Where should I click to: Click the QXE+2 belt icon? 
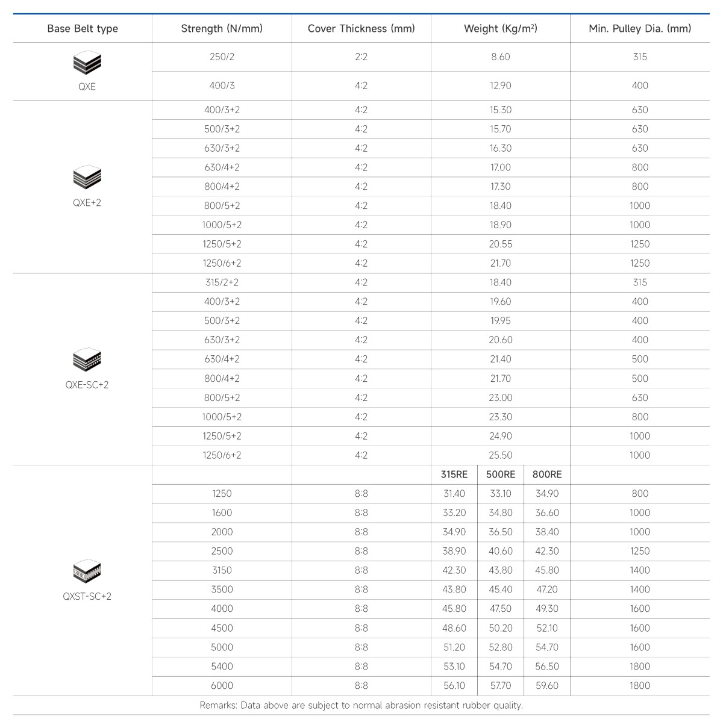click(x=87, y=178)
